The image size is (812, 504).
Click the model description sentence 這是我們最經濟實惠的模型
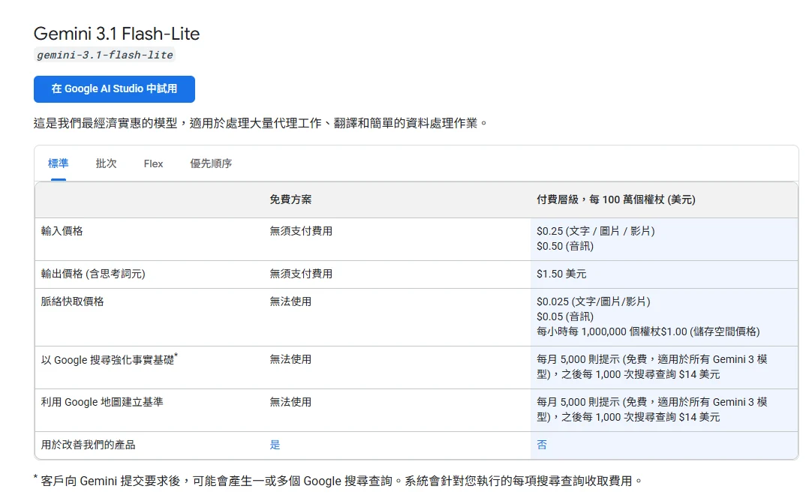pos(260,123)
